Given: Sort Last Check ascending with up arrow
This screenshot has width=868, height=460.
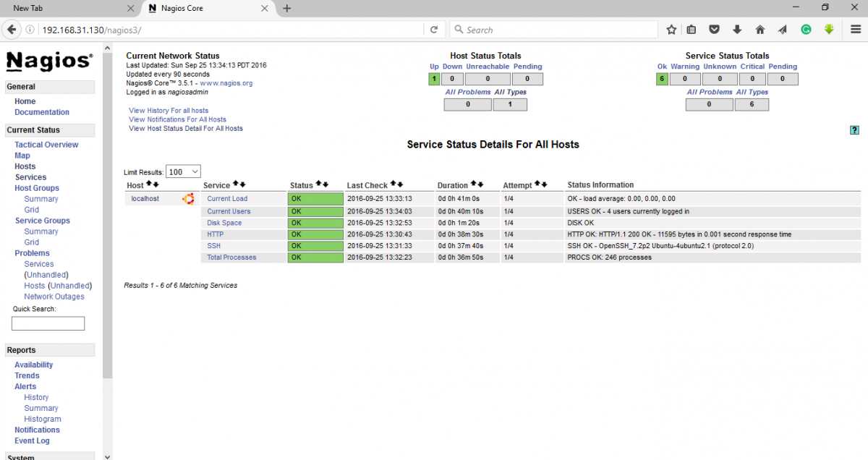Looking at the screenshot, I should (393, 184).
